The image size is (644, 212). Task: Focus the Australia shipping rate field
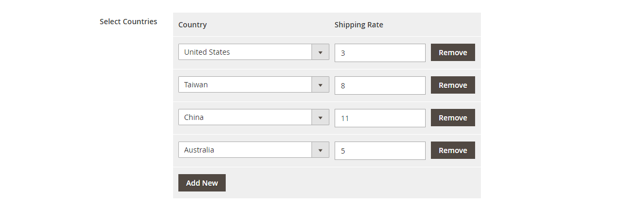(379, 150)
